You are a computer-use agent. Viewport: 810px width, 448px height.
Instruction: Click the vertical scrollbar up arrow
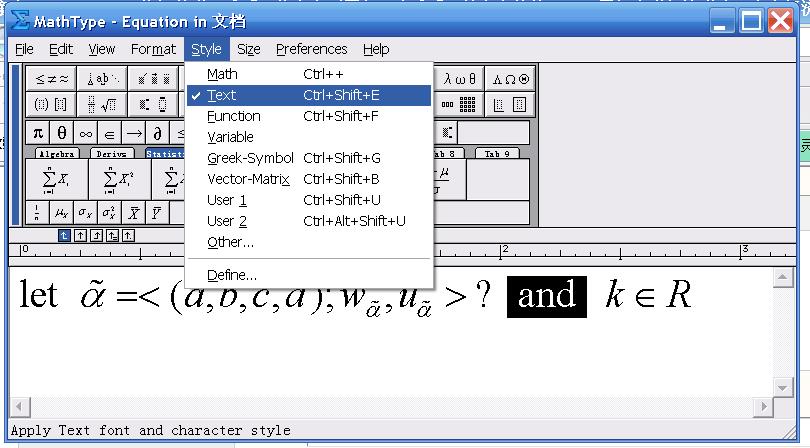(782, 277)
